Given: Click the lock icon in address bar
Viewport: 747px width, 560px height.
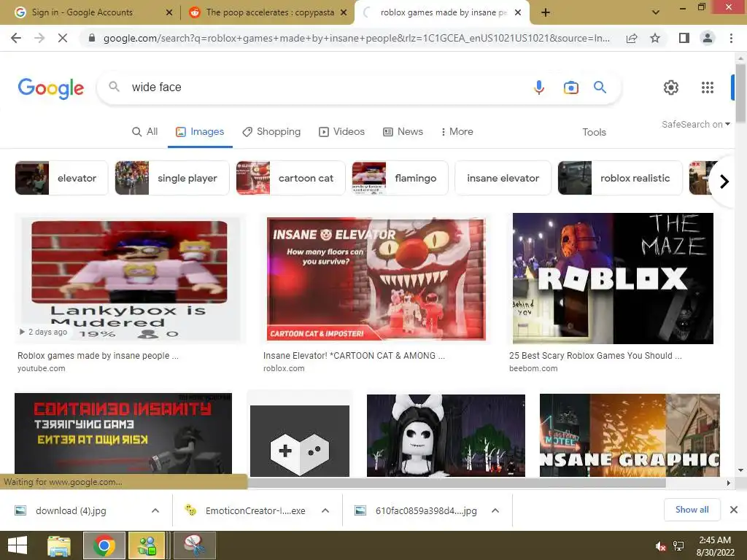Looking at the screenshot, I should 92,38.
